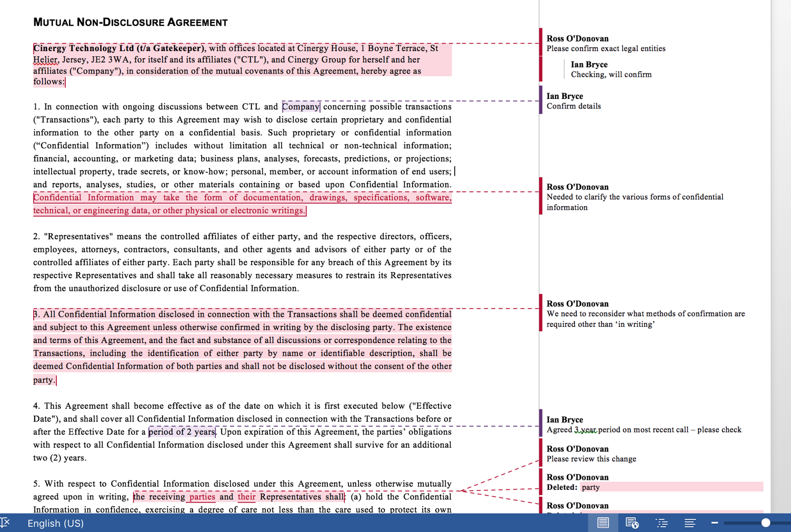Click the edited text 'the receiving parties'

pos(174,497)
